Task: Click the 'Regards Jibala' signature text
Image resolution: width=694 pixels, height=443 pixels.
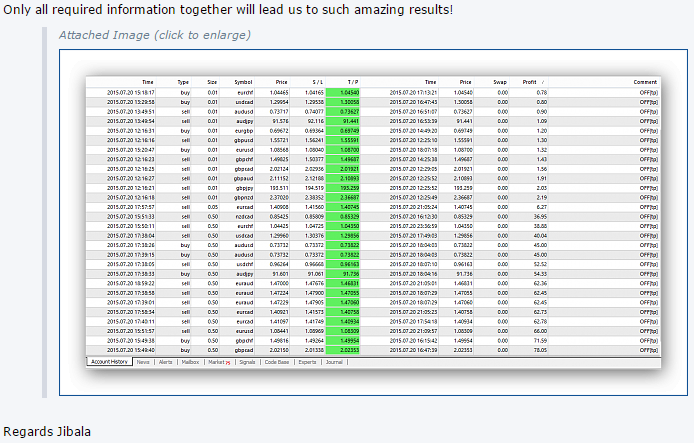Action: click(x=47, y=431)
